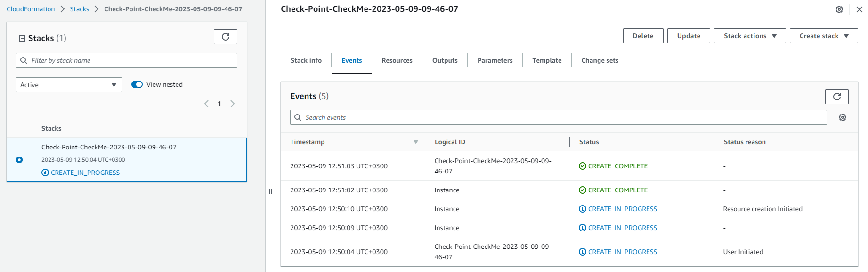
Task: Toggle the View nested switch
Action: 137,84
